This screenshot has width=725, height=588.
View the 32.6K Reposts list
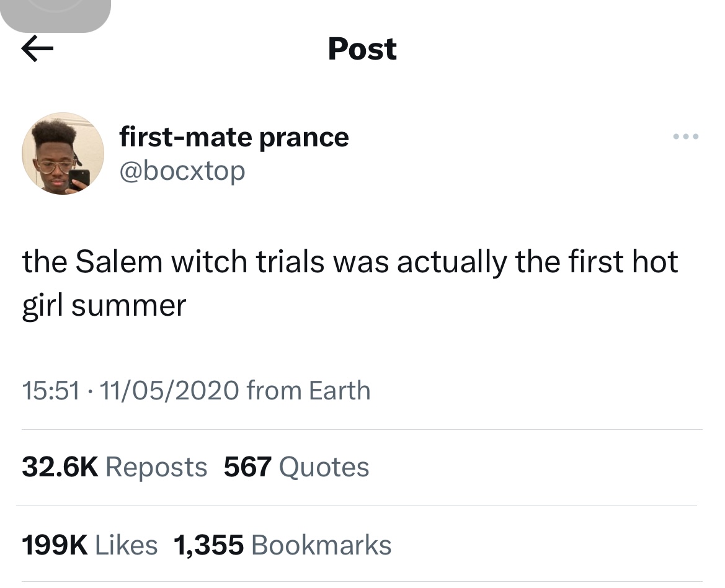[x=114, y=466]
